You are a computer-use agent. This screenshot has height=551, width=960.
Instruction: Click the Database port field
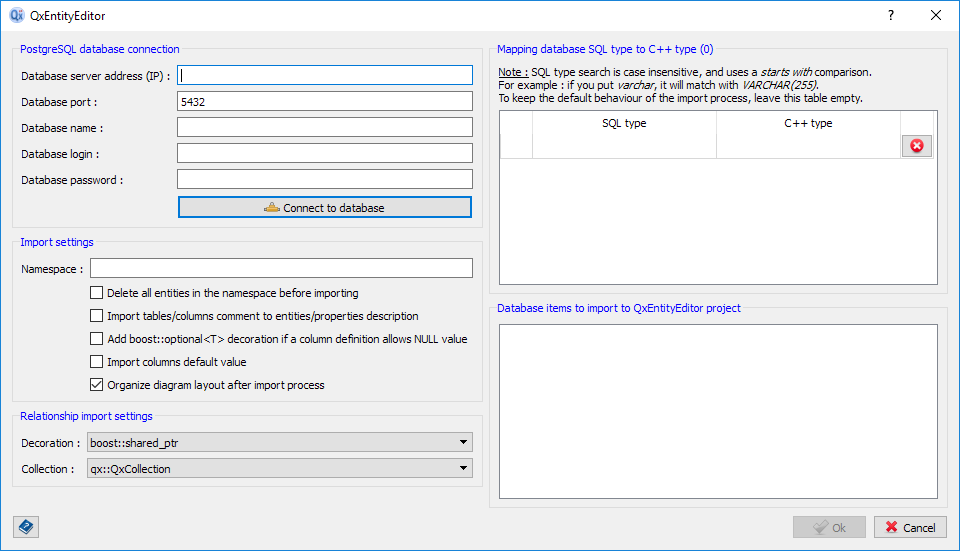click(324, 101)
